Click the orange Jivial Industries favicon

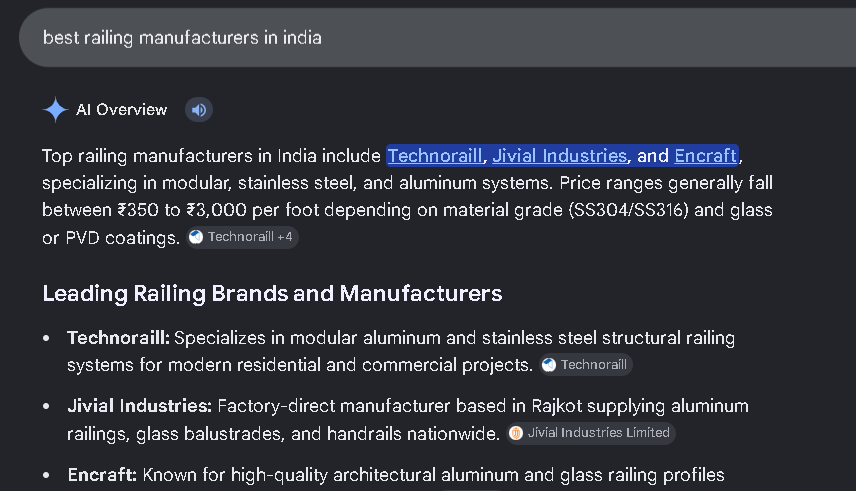pos(516,433)
